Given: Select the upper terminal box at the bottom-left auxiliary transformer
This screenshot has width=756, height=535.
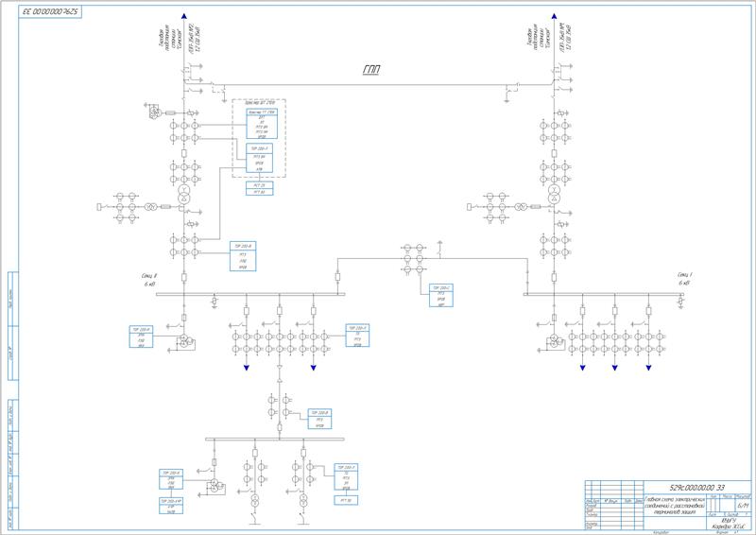Looking at the screenshot, I should (171, 479).
